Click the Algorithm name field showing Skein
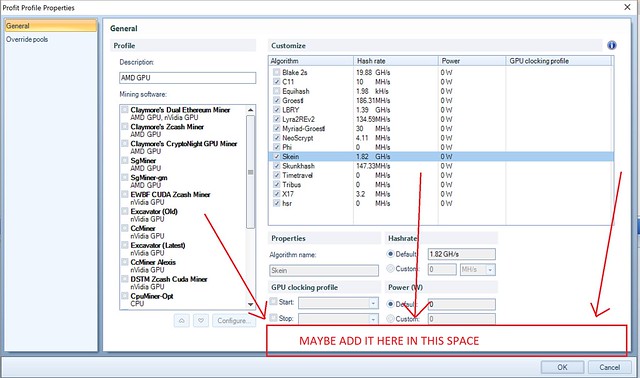Screen dimensions: 640x378 click(x=324, y=270)
